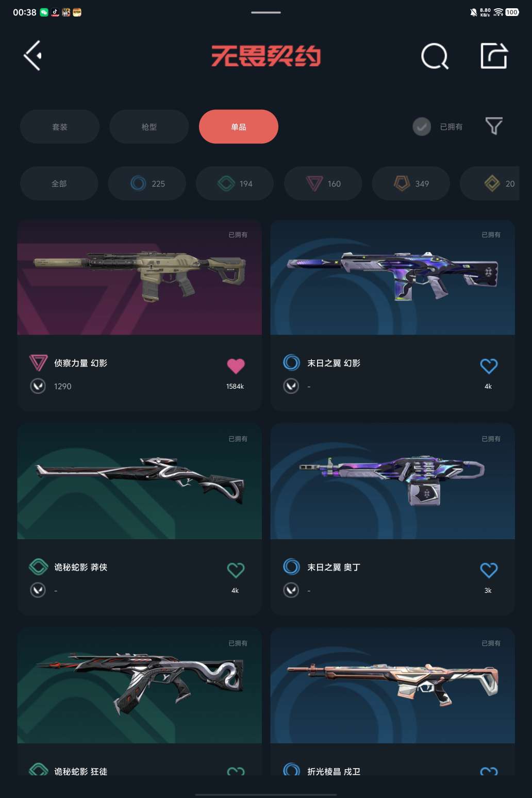Select the 全部 filter chip
Viewport: 532px width, 798px height.
click(59, 184)
